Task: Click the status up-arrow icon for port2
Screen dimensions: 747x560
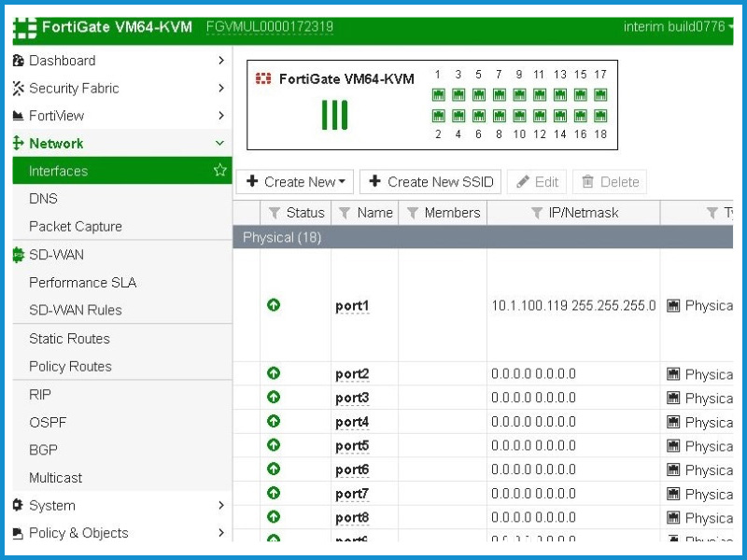Action: point(274,372)
